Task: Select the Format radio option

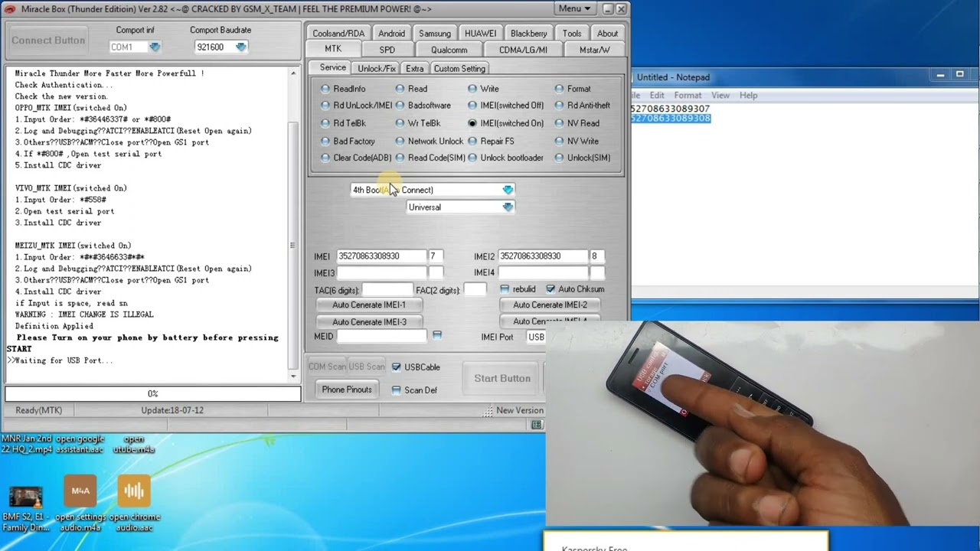Action: pos(559,89)
